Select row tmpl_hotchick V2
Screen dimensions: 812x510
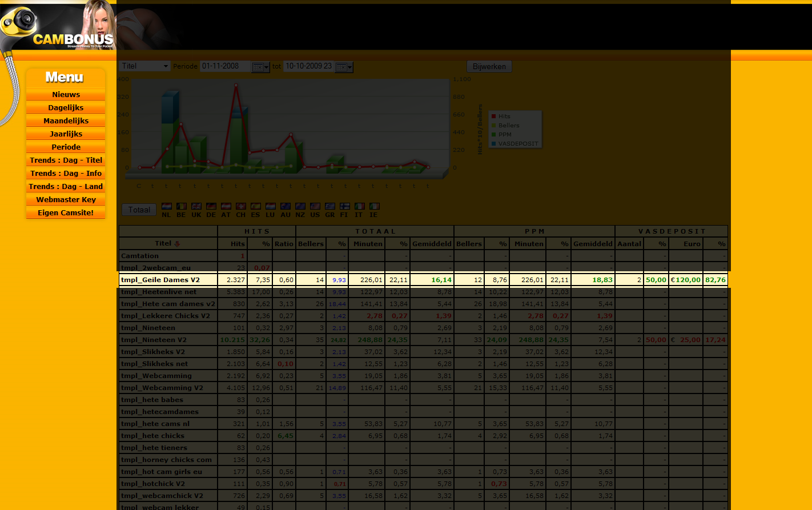[423, 484]
